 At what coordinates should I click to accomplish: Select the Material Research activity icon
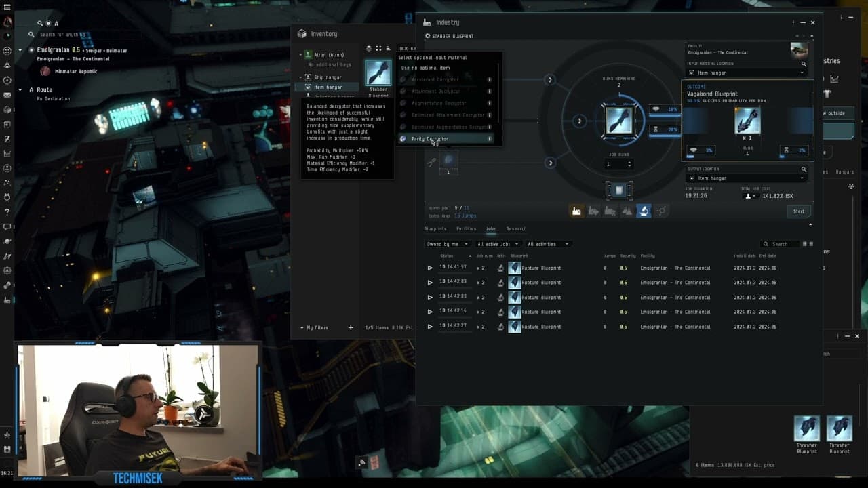pos(593,211)
